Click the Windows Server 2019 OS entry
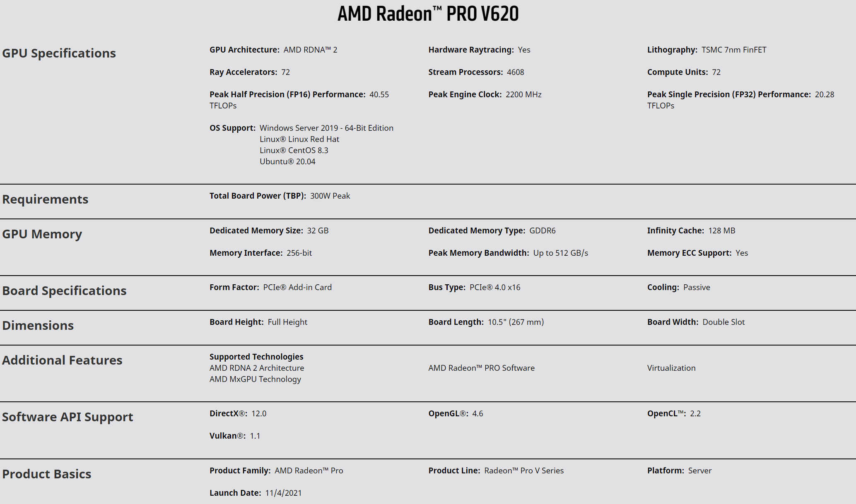 click(x=326, y=128)
